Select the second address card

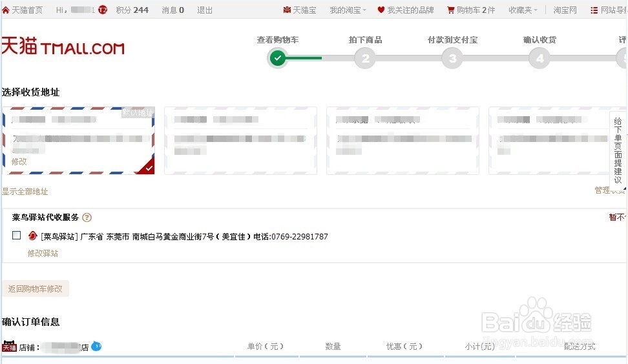[241, 141]
